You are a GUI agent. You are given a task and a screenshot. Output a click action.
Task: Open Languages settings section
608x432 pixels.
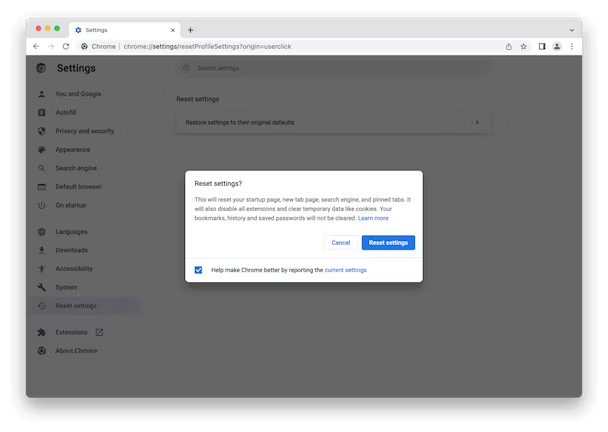point(71,232)
